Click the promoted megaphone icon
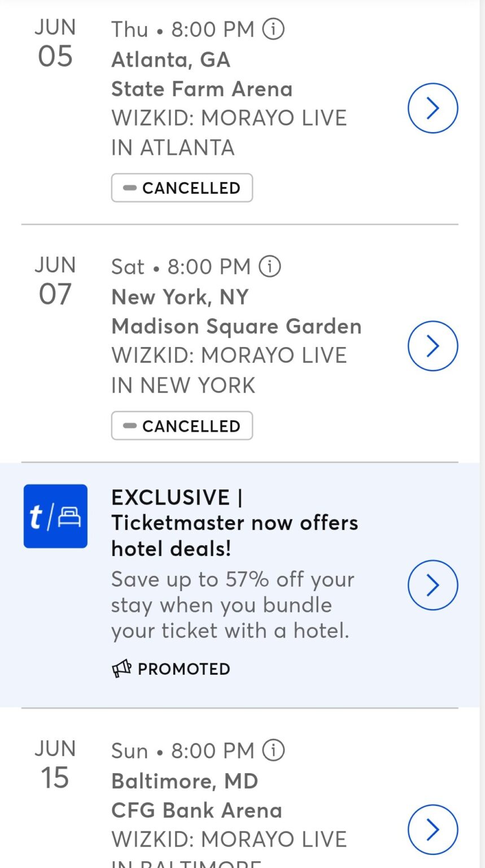 [121, 669]
